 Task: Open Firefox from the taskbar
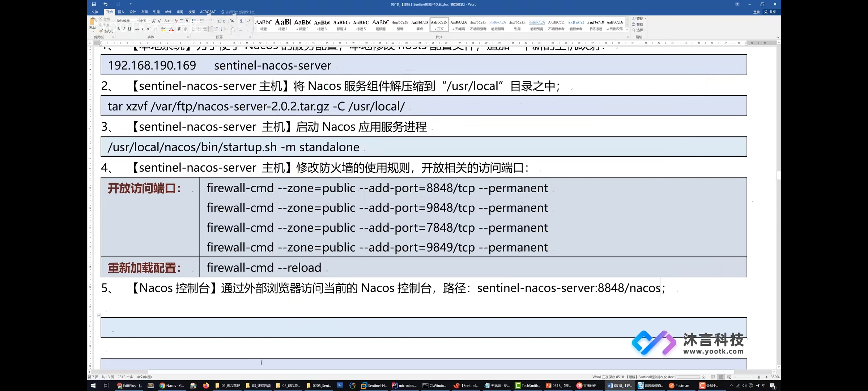(206, 386)
